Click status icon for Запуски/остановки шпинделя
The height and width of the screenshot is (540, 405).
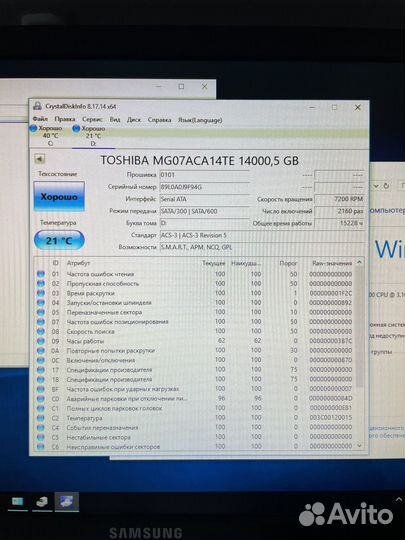(x=41, y=303)
